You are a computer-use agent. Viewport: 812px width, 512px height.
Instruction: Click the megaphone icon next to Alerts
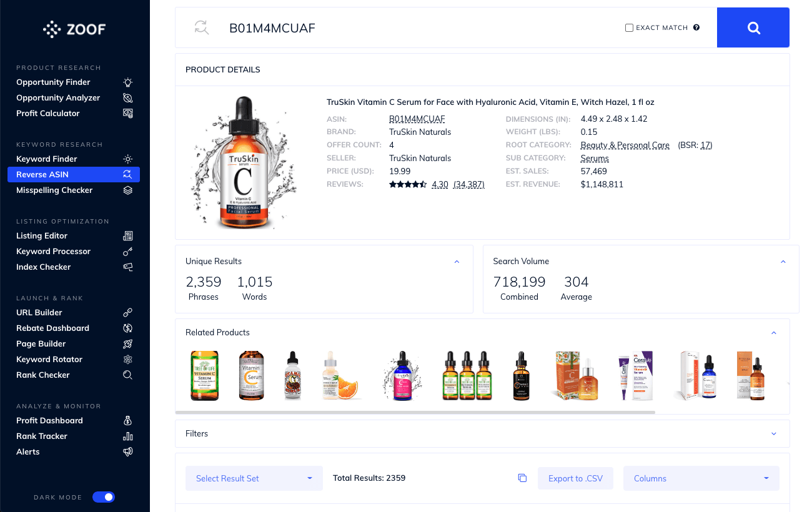(x=128, y=452)
